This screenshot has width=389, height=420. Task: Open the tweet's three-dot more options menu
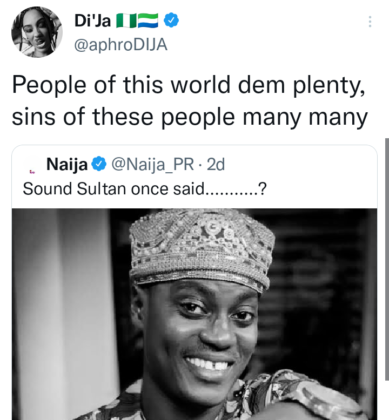pyautogui.click(x=370, y=21)
